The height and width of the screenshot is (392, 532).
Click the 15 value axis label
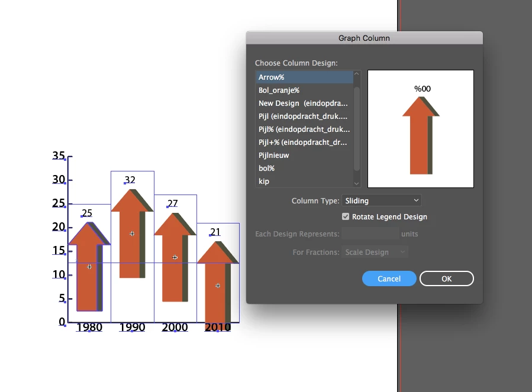tap(59, 251)
